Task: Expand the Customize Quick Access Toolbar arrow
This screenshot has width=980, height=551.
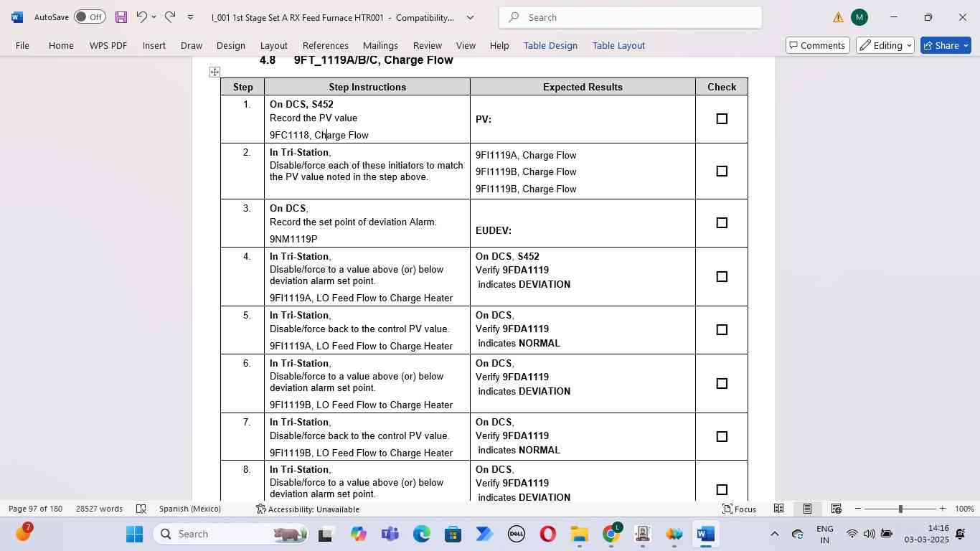Action: [190, 17]
